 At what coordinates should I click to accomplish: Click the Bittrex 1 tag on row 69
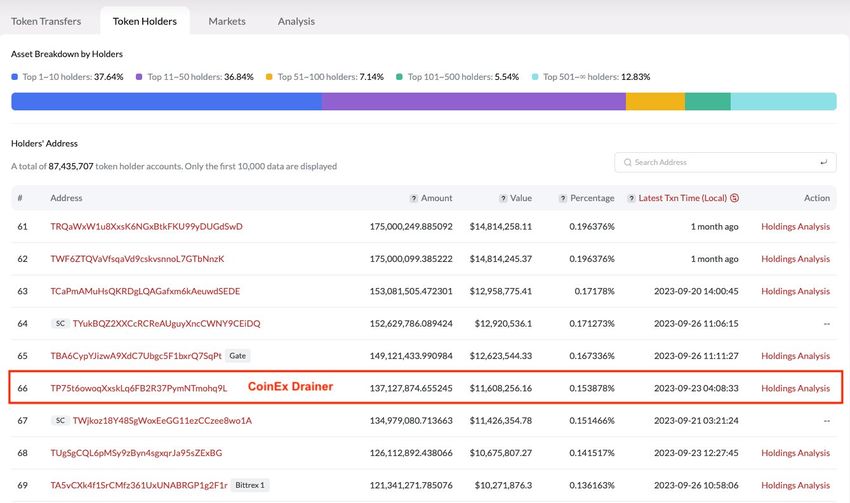250,486
